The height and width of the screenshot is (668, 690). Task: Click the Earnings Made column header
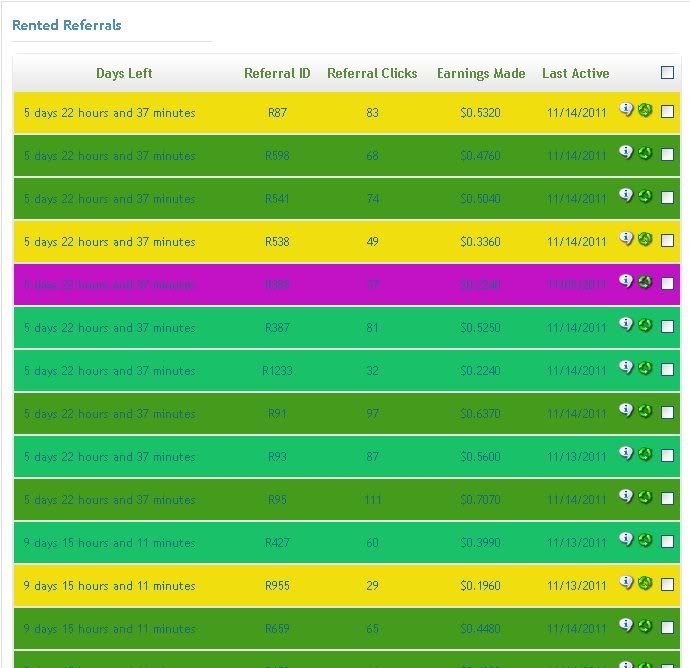[481, 73]
